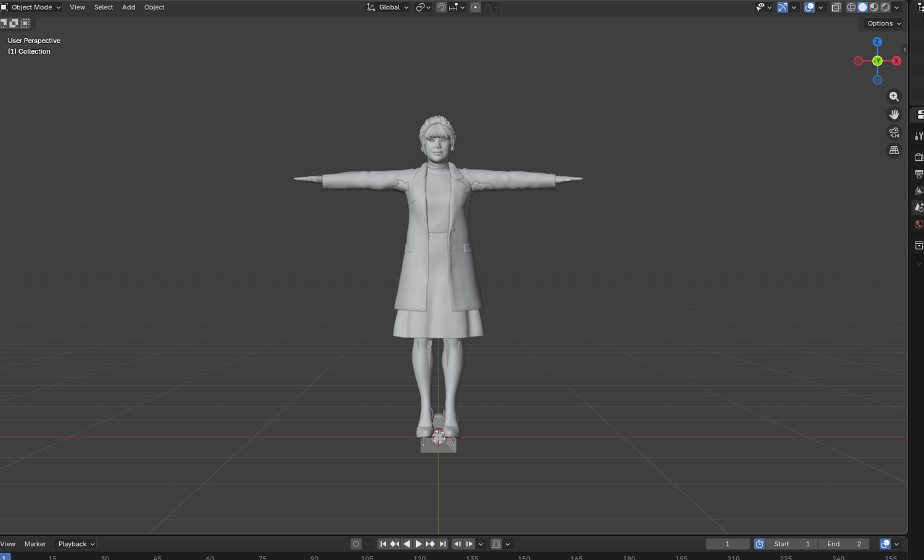
Task: Open the Object menu
Action: 154,7
